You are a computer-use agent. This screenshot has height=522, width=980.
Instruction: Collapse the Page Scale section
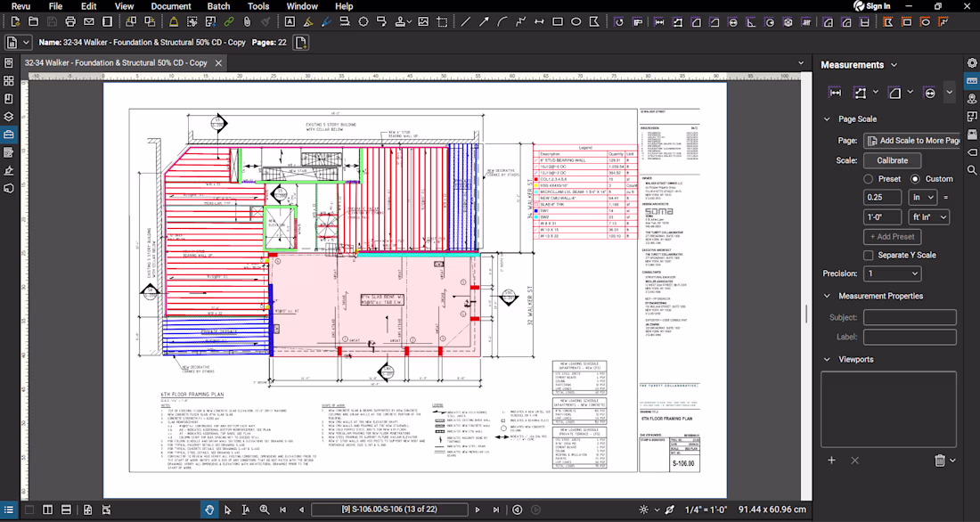(x=827, y=118)
